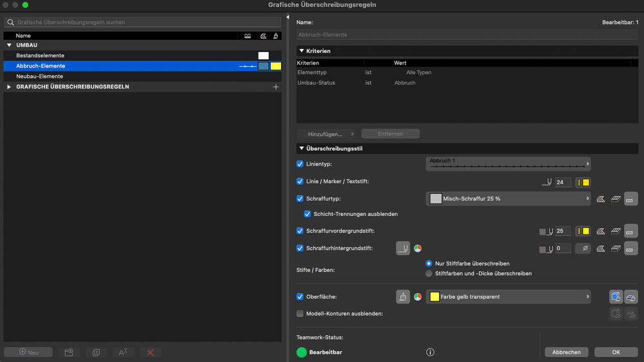Viewport: 644px width, 362px height.
Task: Click background pen number field showing 0
Action: (x=563, y=248)
